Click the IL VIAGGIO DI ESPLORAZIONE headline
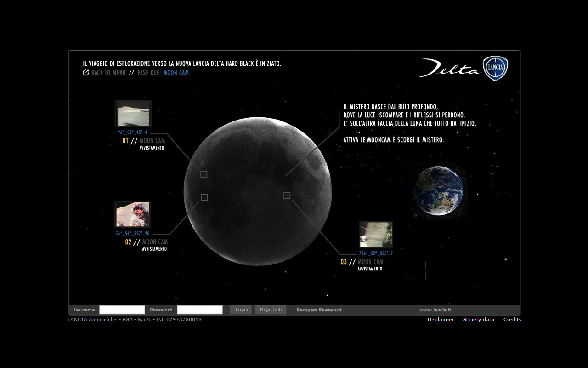The width and height of the screenshot is (588, 368). [182, 63]
